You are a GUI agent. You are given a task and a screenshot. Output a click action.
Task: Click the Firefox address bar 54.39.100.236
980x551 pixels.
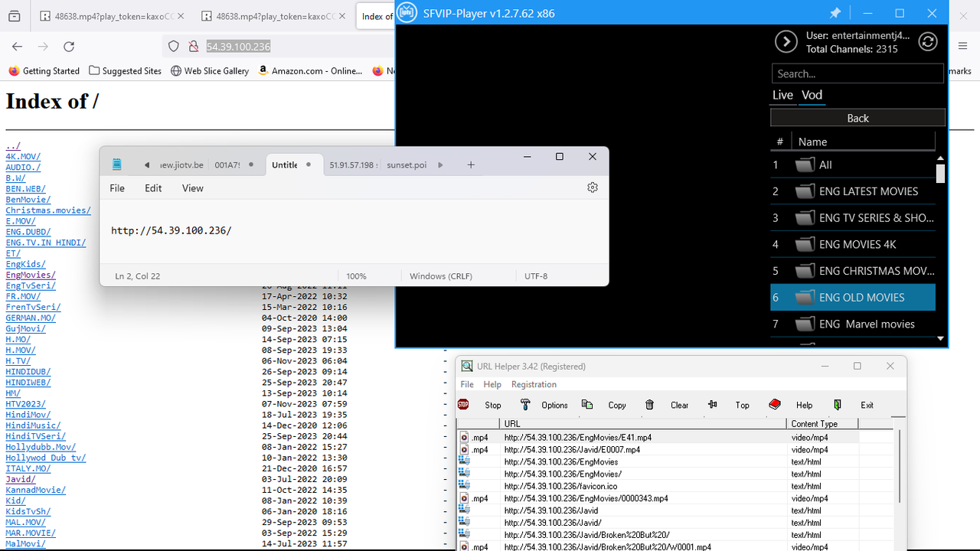point(238,47)
